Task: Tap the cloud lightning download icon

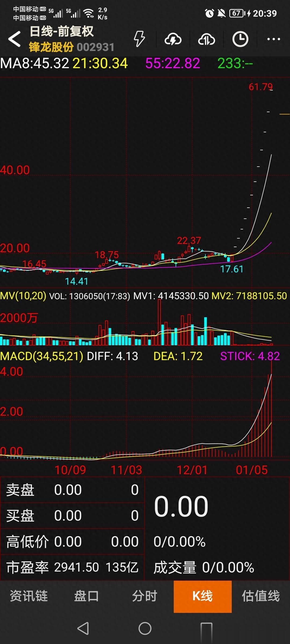Action: coord(173,39)
